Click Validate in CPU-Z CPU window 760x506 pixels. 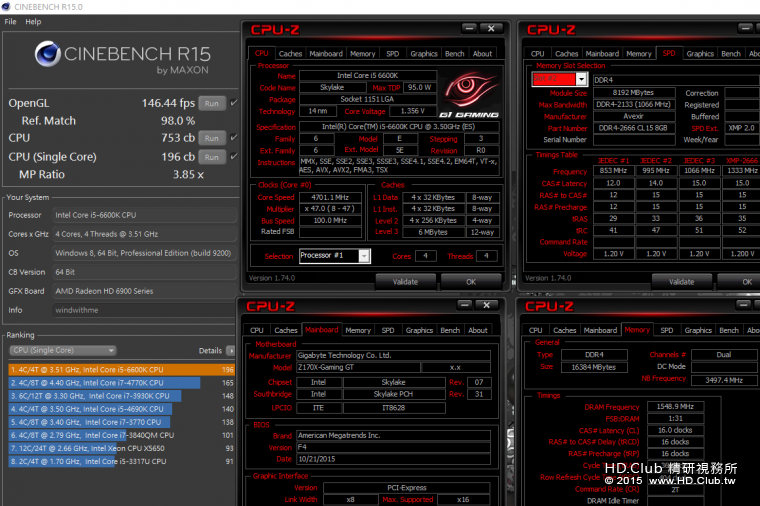(x=406, y=282)
